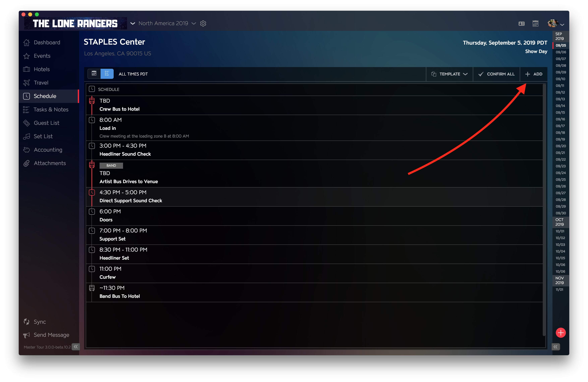Switch to calendar grid view
Image resolution: width=588 pixels, height=382 pixels.
pyautogui.click(x=94, y=74)
